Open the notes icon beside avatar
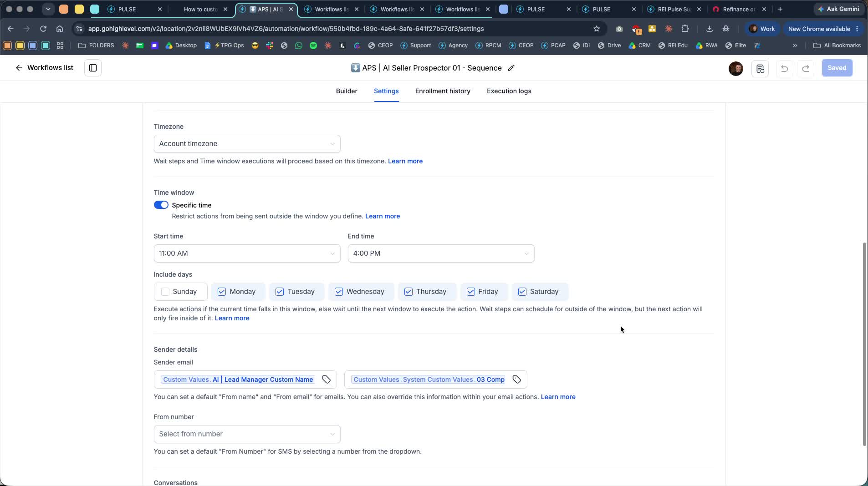The width and height of the screenshot is (868, 486). (x=760, y=68)
